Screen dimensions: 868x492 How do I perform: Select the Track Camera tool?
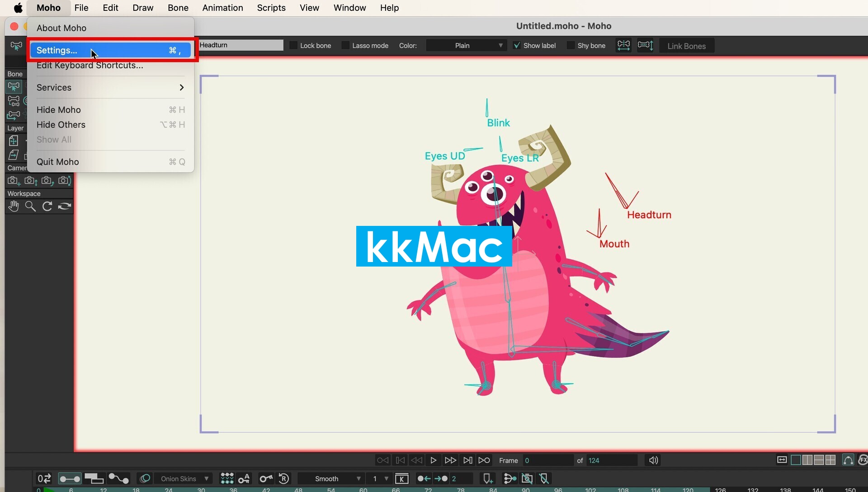click(14, 181)
